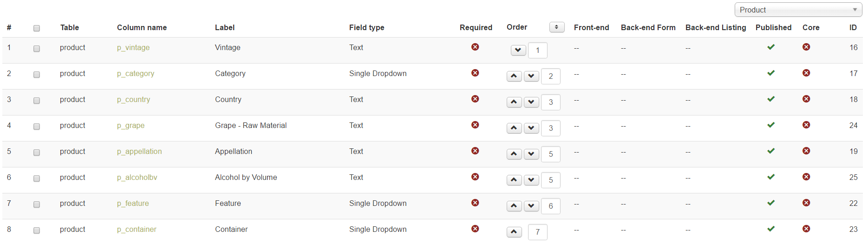Open the p_appellation field link
Image resolution: width=868 pixels, height=243 pixels.
point(139,152)
